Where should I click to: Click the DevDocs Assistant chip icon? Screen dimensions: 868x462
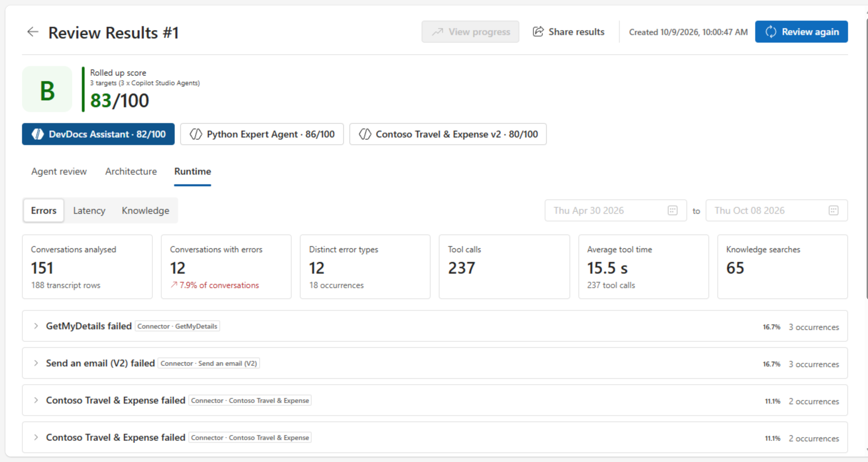coord(38,134)
